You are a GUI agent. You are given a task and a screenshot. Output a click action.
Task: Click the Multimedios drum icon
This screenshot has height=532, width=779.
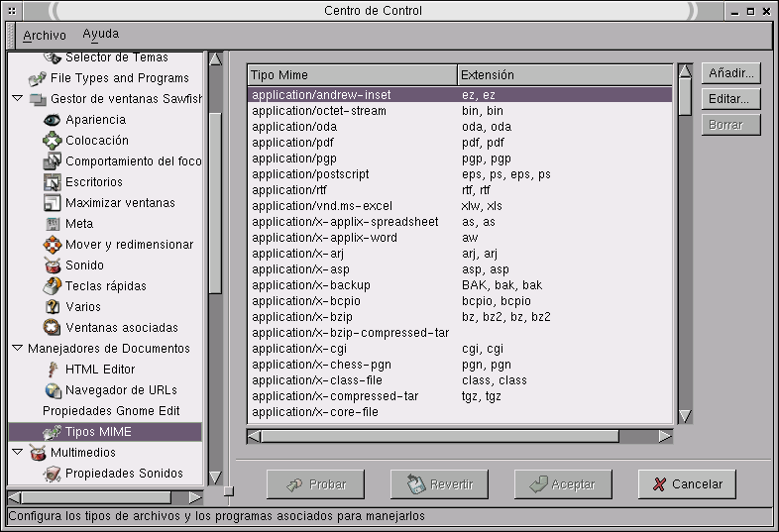(x=38, y=453)
